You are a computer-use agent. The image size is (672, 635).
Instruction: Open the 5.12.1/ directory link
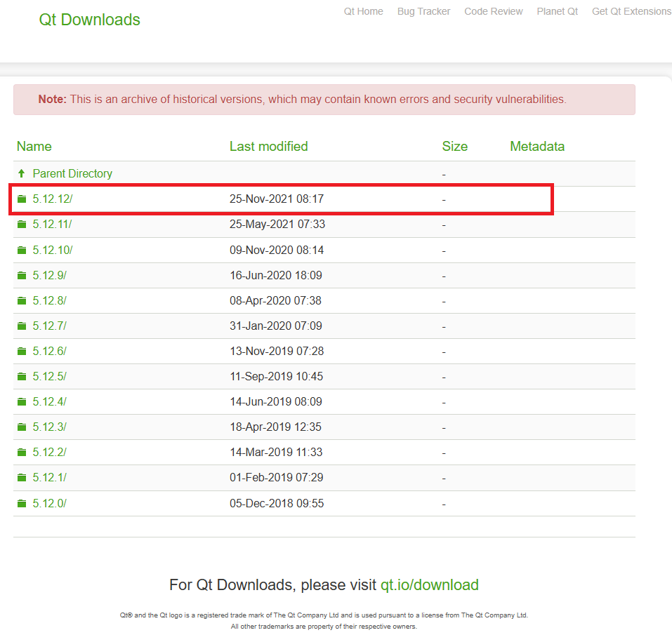(x=50, y=477)
